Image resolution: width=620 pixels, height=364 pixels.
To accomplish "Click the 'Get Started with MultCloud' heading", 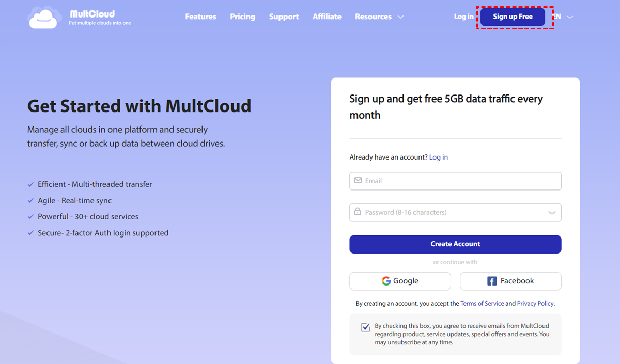I will click(x=139, y=106).
